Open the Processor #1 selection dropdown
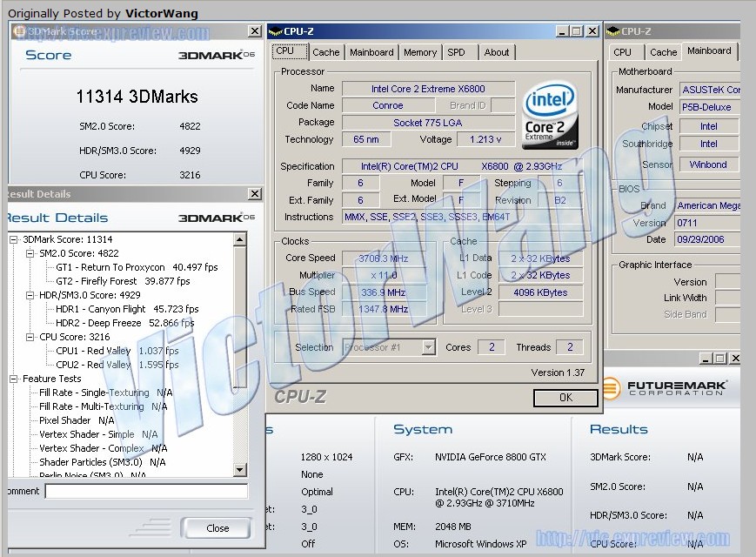The width and height of the screenshot is (756, 557). pos(428,346)
